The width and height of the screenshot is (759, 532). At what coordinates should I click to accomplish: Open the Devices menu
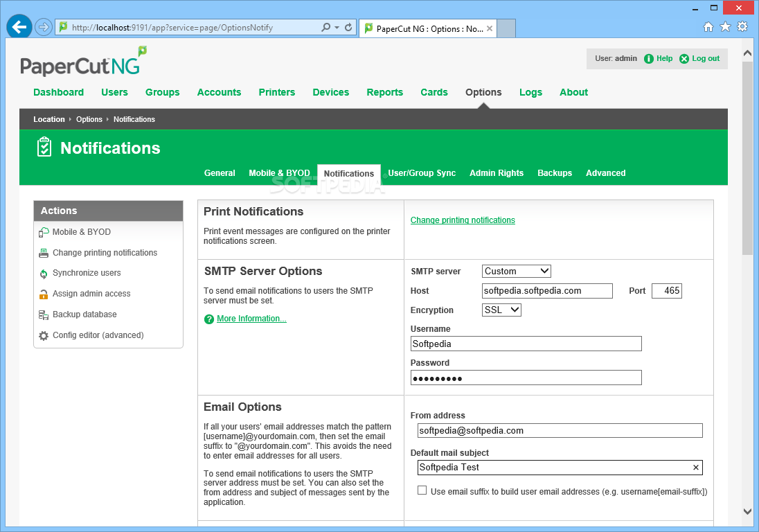tap(330, 92)
